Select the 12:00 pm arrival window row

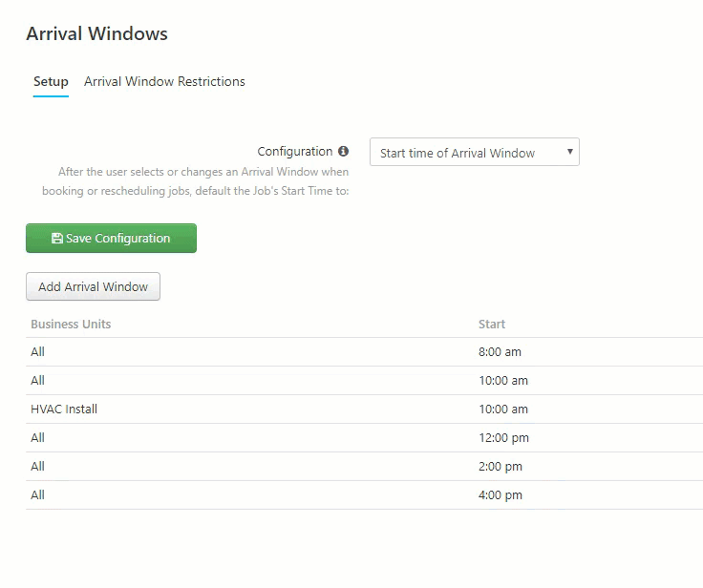[x=365, y=438]
